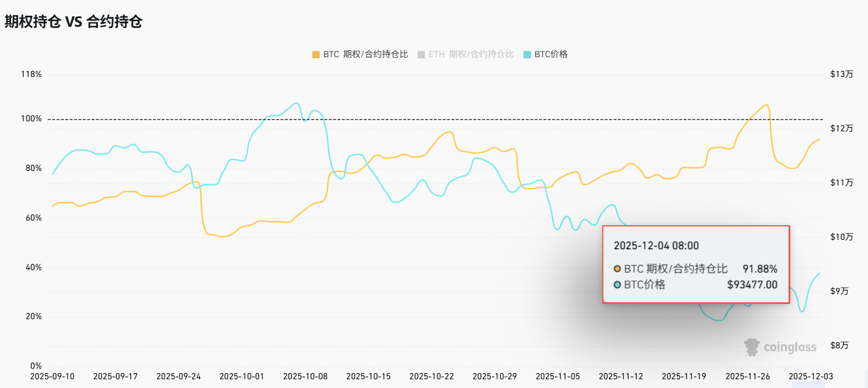Click the coinglass mascot logo icon
This screenshot has width=868, height=388.
[752, 347]
